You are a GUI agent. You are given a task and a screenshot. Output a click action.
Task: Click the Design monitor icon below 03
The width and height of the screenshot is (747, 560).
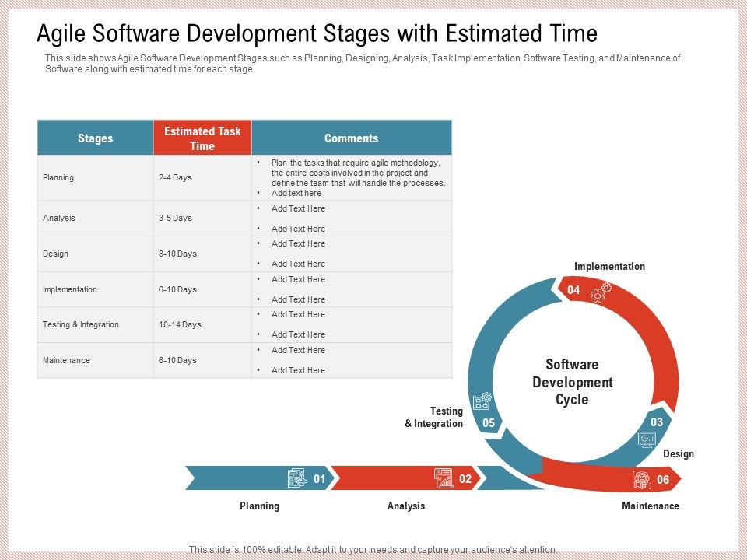[x=647, y=439]
